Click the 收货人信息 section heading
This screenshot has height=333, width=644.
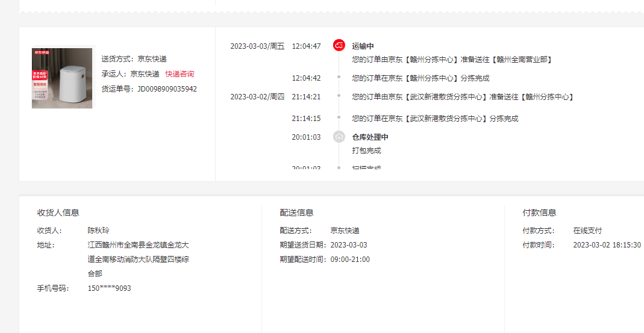pos(58,213)
